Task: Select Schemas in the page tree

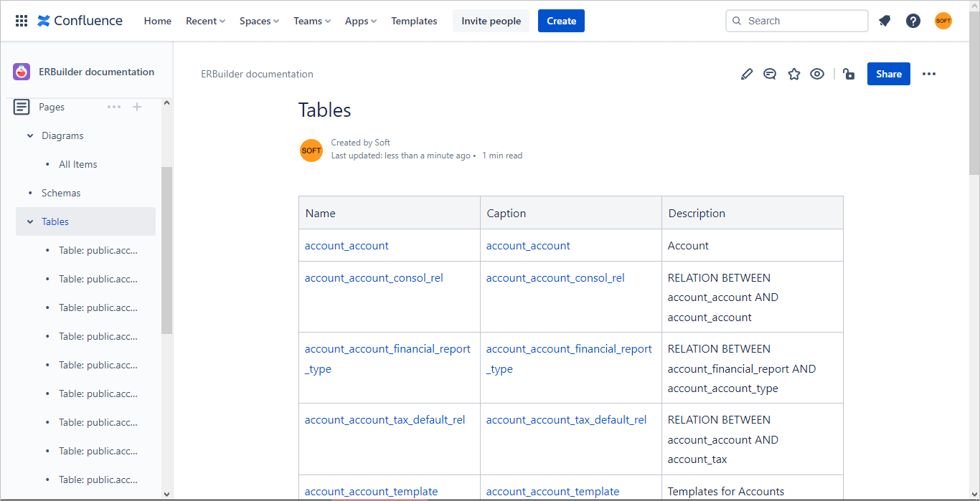Action: tap(61, 193)
